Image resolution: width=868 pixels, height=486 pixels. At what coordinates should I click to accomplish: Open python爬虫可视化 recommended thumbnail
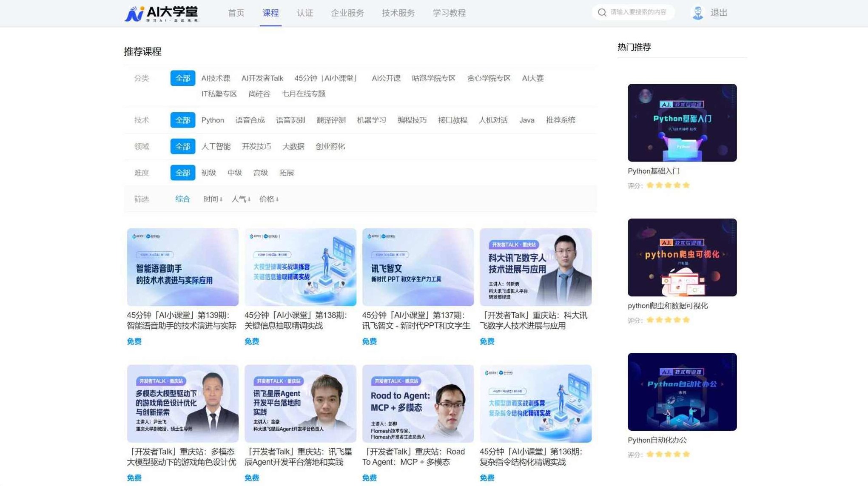682,257
